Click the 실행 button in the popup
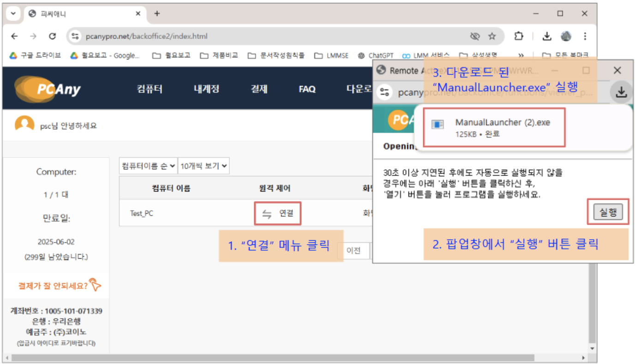The width and height of the screenshot is (636, 364). pyautogui.click(x=608, y=212)
